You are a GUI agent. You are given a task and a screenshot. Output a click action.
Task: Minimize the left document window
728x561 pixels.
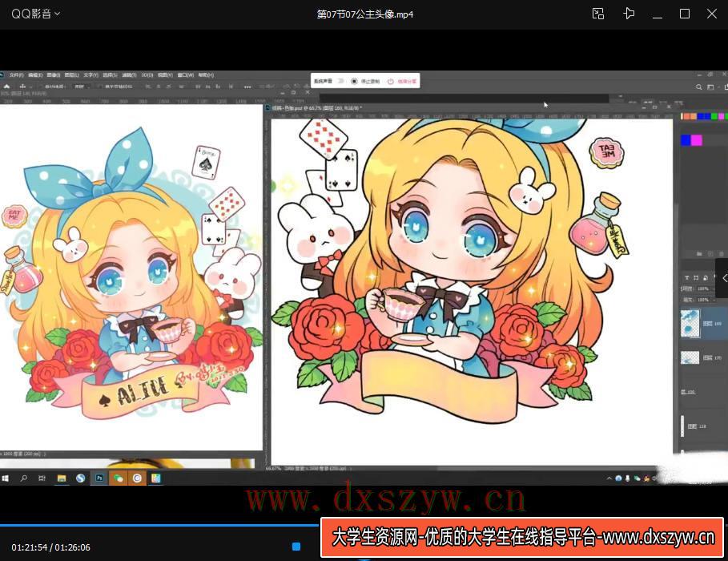[x=282, y=93]
